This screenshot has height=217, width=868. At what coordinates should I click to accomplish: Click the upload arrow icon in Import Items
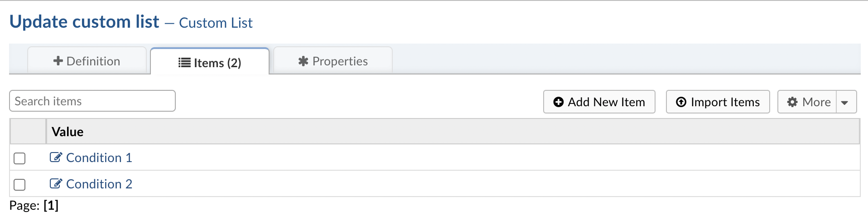coord(681,102)
